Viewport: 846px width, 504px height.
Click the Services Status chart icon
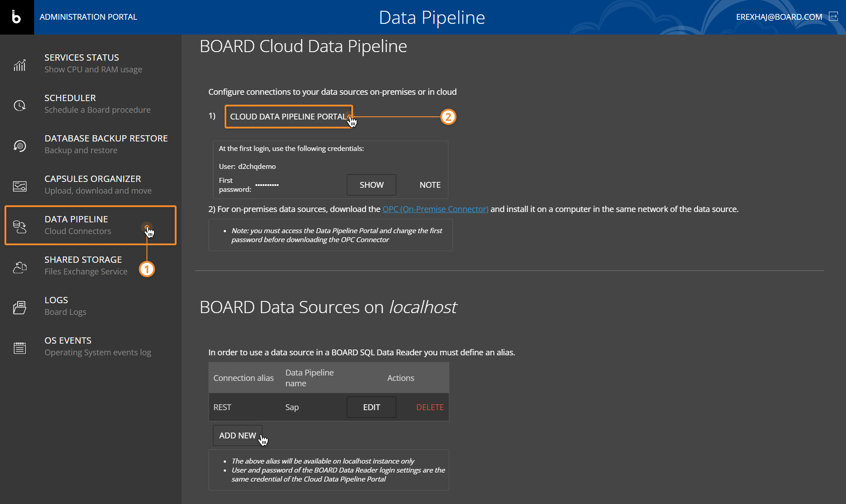coord(20,65)
